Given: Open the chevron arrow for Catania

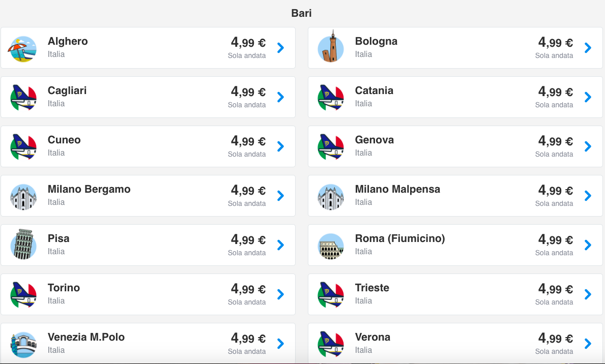Looking at the screenshot, I should [x=588, y=97].
